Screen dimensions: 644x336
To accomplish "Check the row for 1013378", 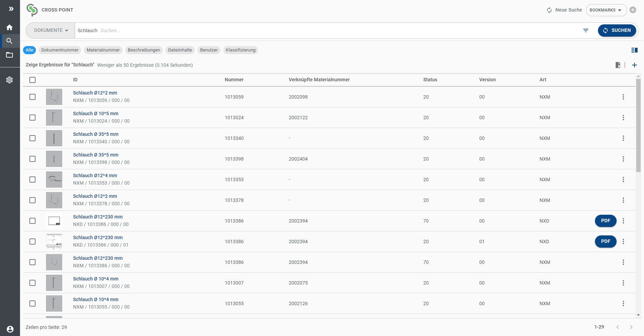I will (x=32, y=200).
